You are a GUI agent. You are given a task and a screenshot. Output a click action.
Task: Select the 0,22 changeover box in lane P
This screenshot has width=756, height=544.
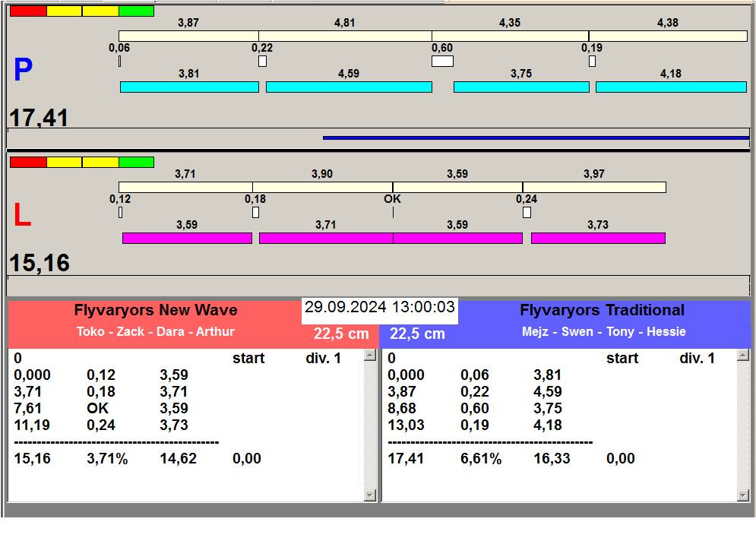[262, 62]
